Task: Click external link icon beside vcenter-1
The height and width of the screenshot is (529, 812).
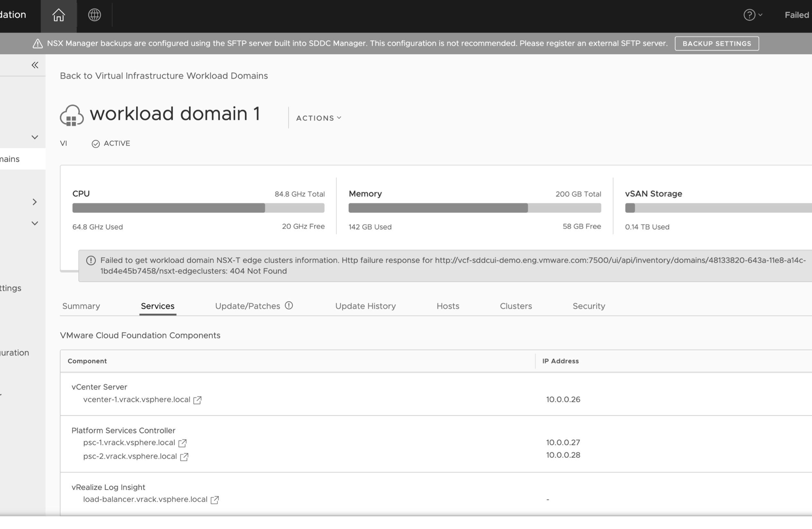Action: [x=198, y=400]
